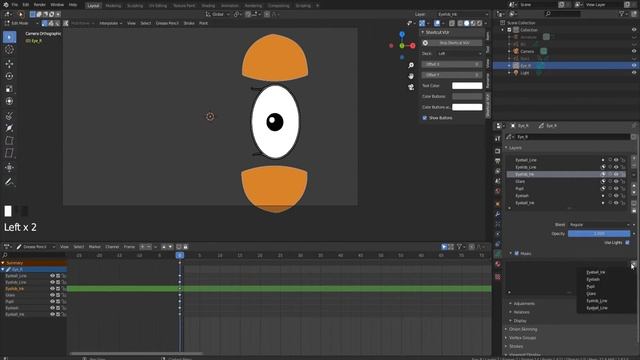Click the blue current frame marker in the timeline
The width and height of the screenshot is (640, 360).
180,255
